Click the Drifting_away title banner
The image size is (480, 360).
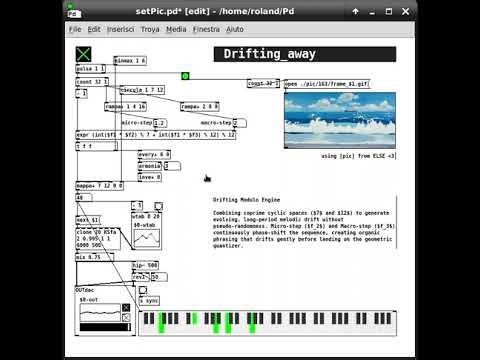click(305, 54)
